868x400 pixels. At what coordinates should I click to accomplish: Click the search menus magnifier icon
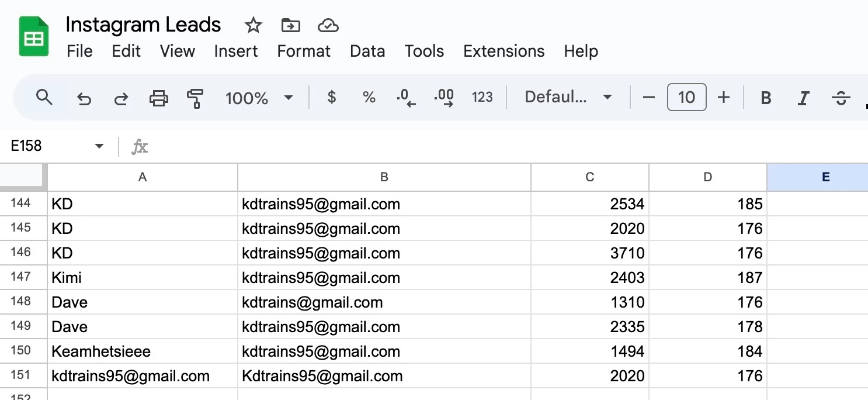coord(44,97)
